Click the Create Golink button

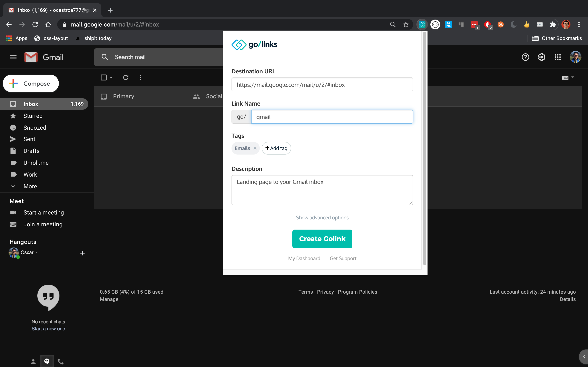point(322,239)
